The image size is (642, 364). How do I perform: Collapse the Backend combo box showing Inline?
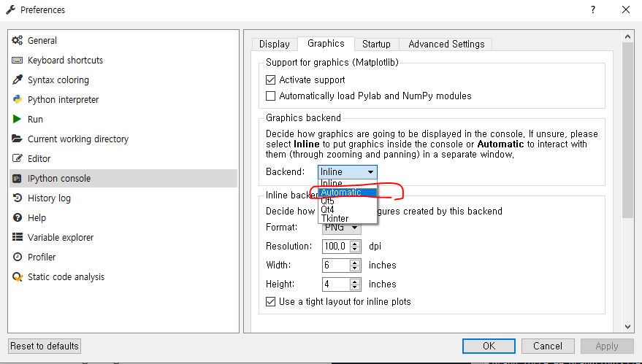[x=348, y=172]
